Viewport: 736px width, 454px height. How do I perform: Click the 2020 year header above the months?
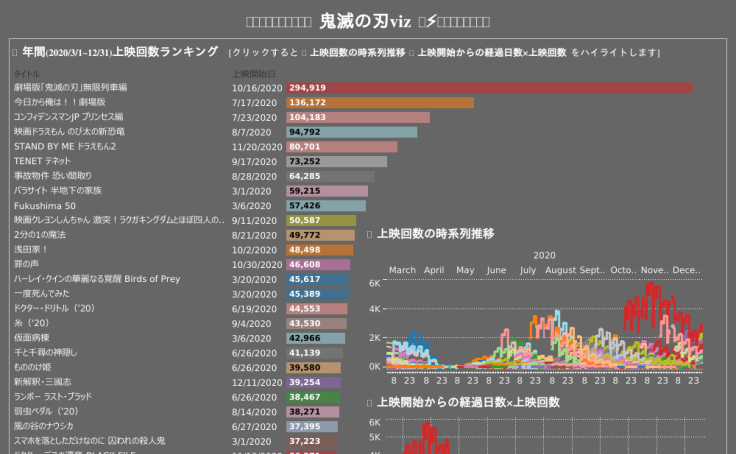pos(544,256)
